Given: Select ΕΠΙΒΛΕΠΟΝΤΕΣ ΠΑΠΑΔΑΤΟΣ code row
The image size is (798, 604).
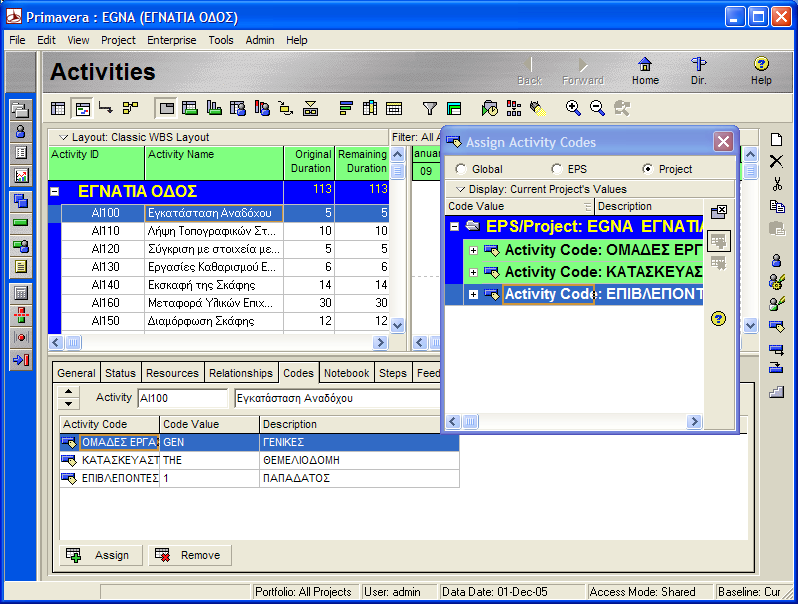Looking at the screenshot, I should tap(260, 478).
